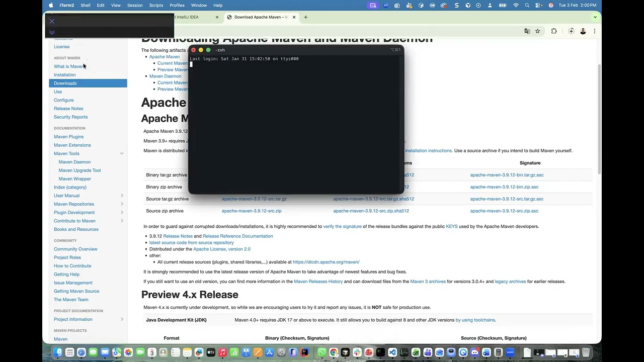The width and height of the screenshot is (644, 362).
Task: Expand User Manual sidebar chevron
Action: click(x=122, y=196)
